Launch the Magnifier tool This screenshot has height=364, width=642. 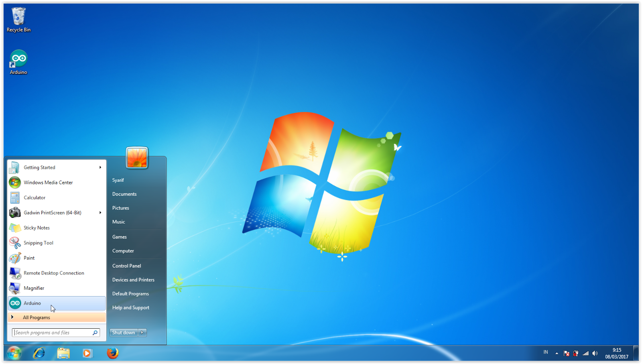[x=34, y=288]
